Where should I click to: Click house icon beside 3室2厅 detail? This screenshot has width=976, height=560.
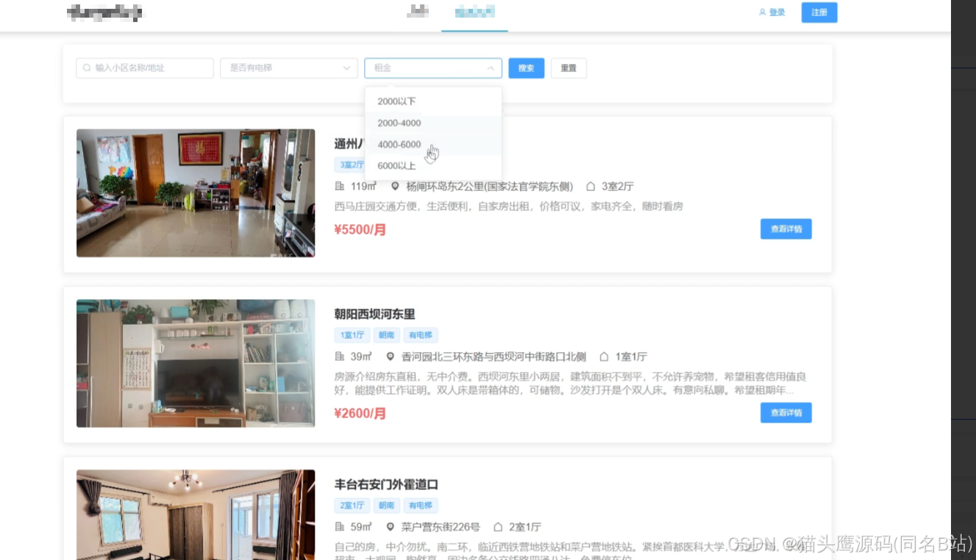pyautogui.click(x=590, y=186)
